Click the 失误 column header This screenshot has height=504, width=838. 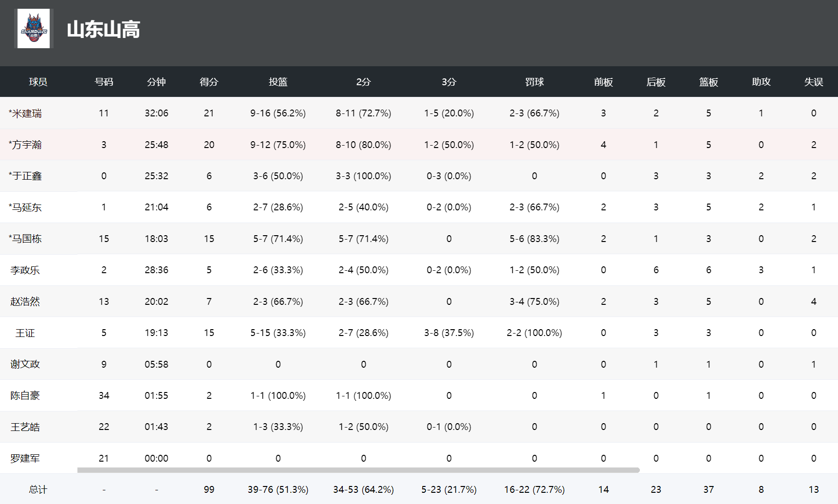coord(814,82)
